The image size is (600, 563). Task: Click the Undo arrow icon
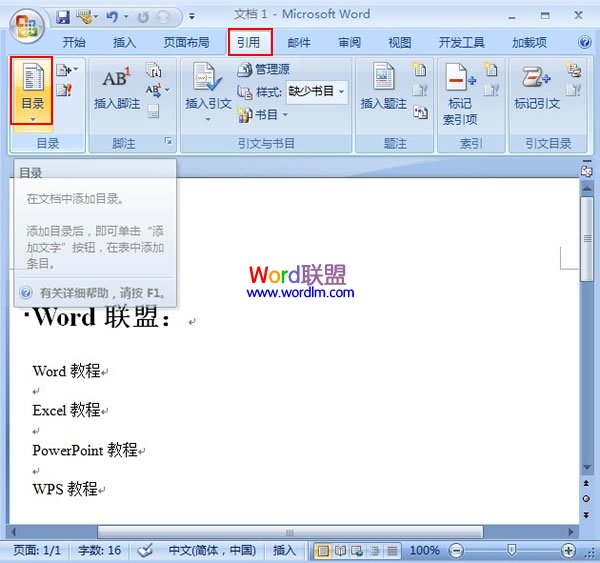point(112,17)
